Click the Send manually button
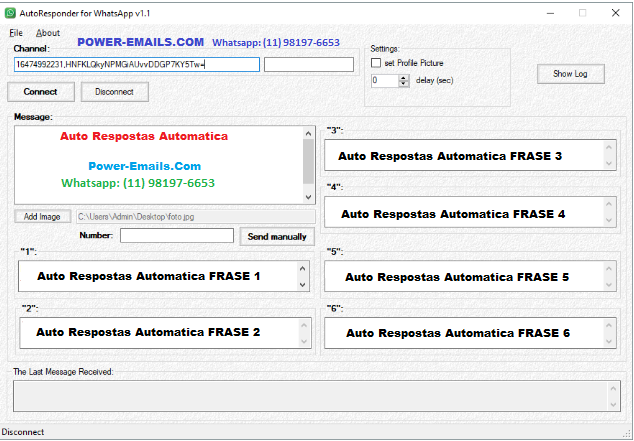The width and height of the screenshot is (634, 441). coord(277,236)
